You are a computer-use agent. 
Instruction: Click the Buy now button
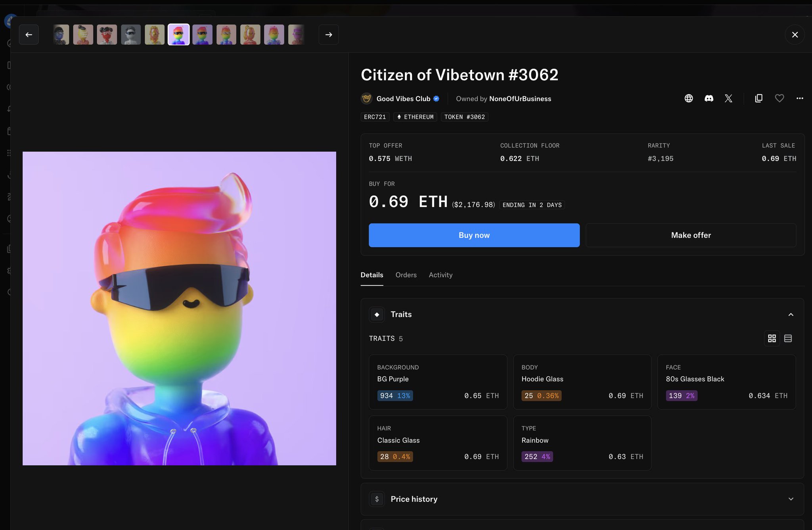pyautogui.click(x=474, y=235)
